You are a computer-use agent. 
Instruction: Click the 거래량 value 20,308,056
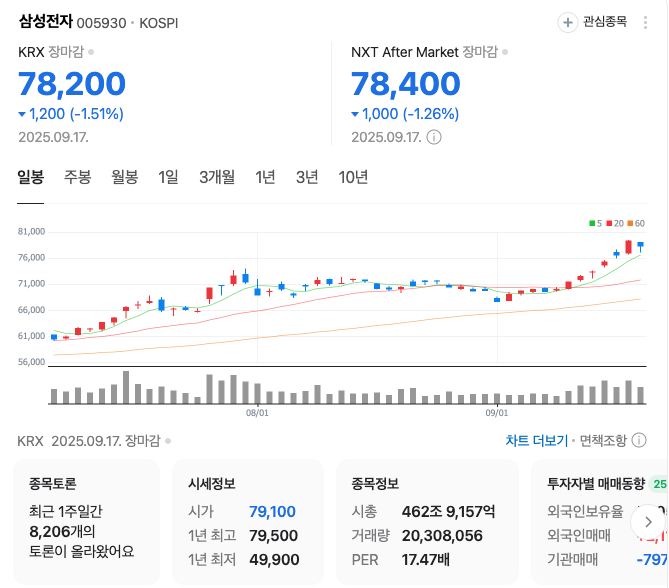point(442,535)
